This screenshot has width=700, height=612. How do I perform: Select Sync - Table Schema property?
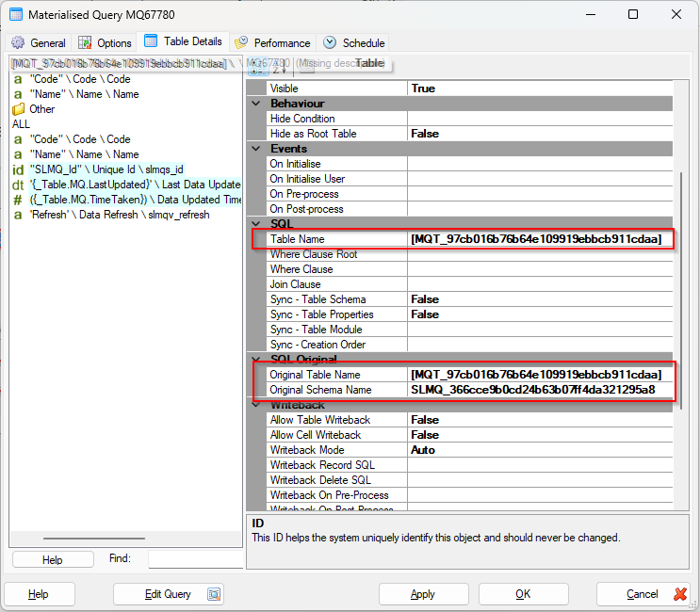470,299
